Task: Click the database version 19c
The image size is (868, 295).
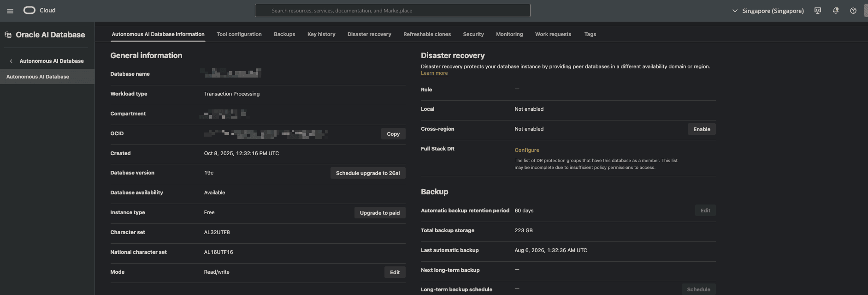Action: click(209, 173)
